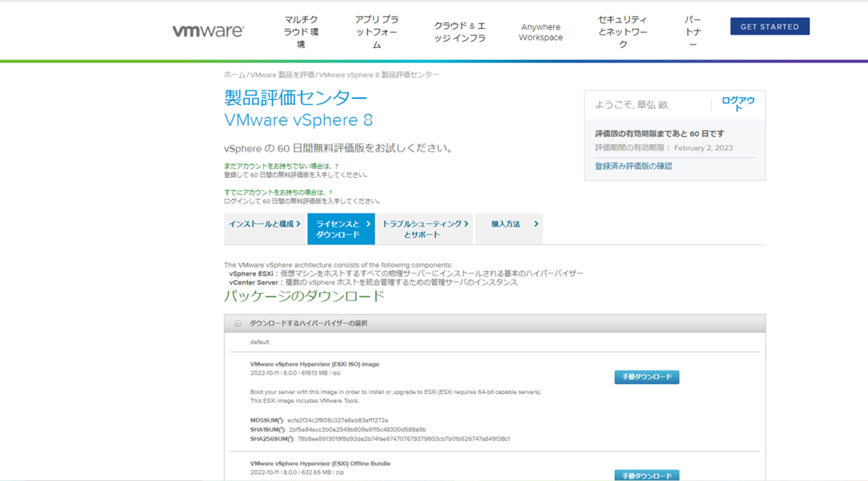Open the セキュリティとネットワーク menu
This screenshot has width=868, height=481.
click(x=623, y=32)
